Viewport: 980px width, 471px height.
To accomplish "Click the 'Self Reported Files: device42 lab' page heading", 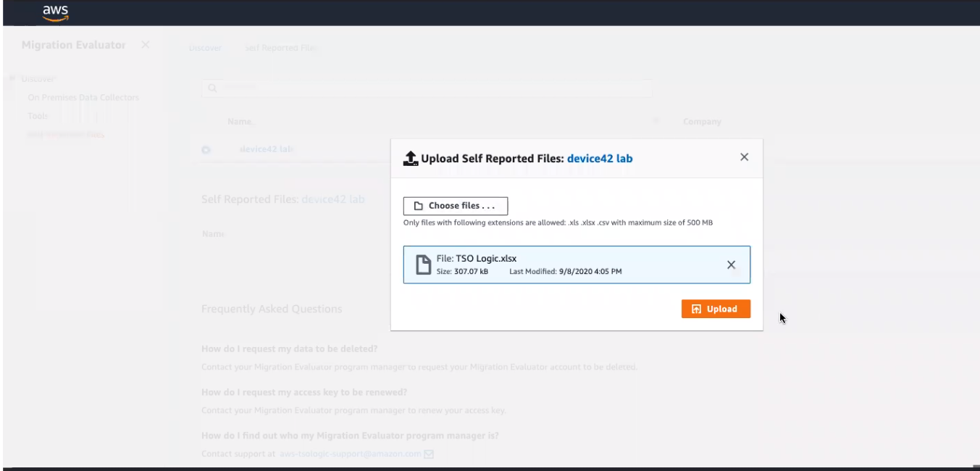I will (x=283, y=199).
